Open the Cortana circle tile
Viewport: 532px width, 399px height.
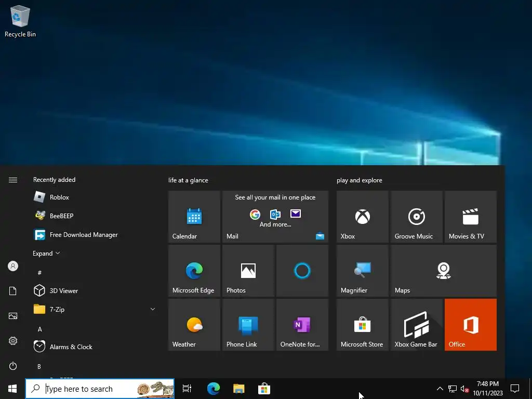[302, 271]
